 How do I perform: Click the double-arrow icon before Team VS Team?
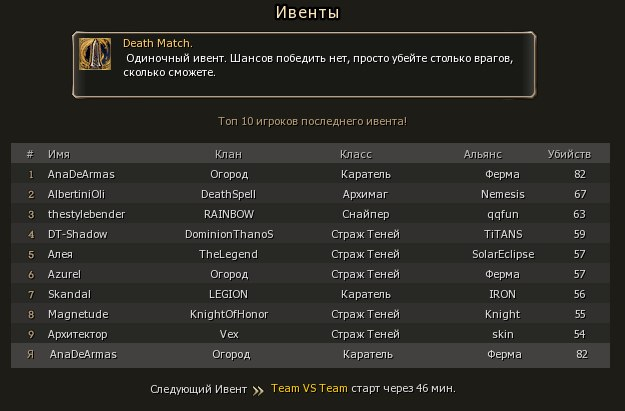258,390
